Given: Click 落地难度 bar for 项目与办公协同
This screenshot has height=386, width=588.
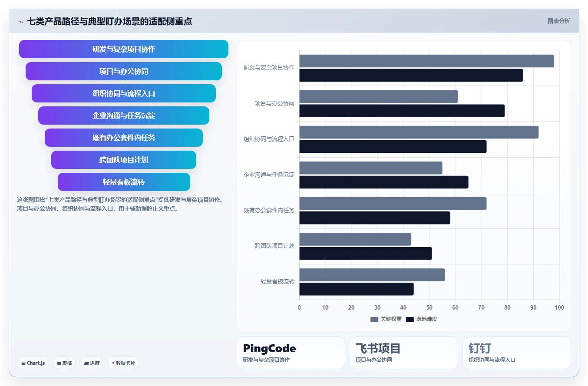Looking at the screenshot, I should tap(402, 111).
